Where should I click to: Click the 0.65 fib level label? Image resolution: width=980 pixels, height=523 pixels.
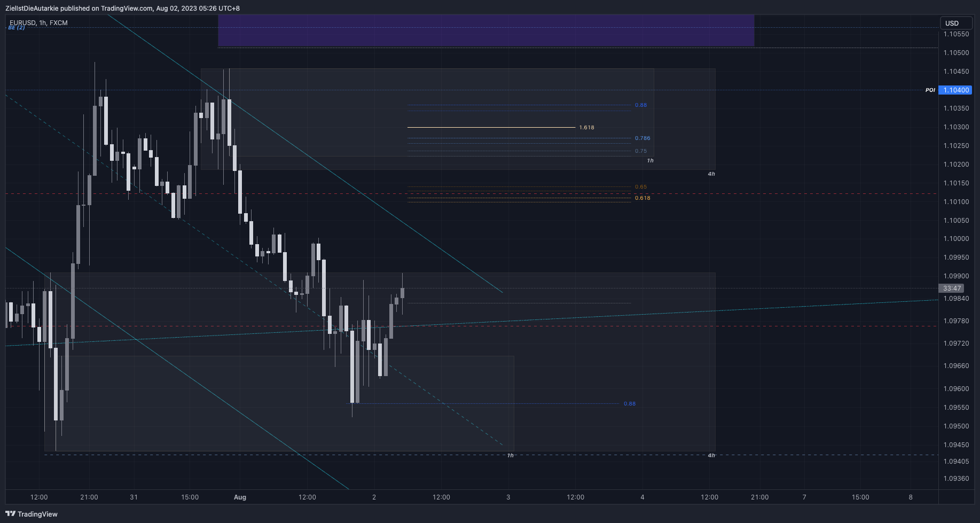click(x=641, y=187)
